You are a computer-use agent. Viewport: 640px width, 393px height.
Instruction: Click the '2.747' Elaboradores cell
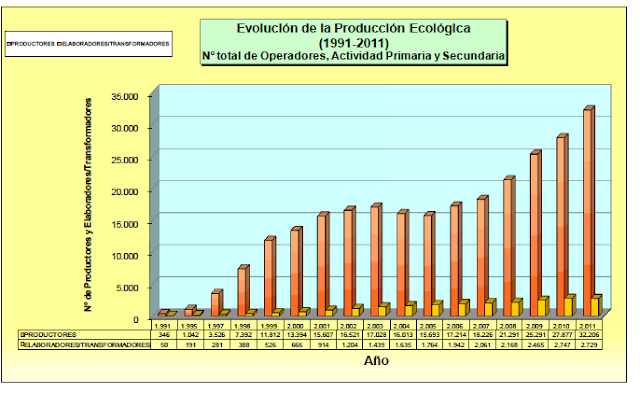click(x=562, y=345)
